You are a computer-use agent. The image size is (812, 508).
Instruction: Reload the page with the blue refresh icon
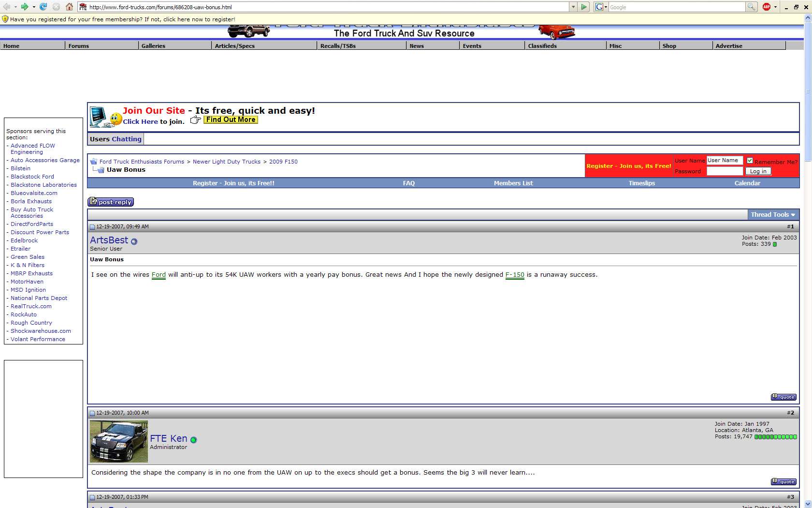coord(43,7)
